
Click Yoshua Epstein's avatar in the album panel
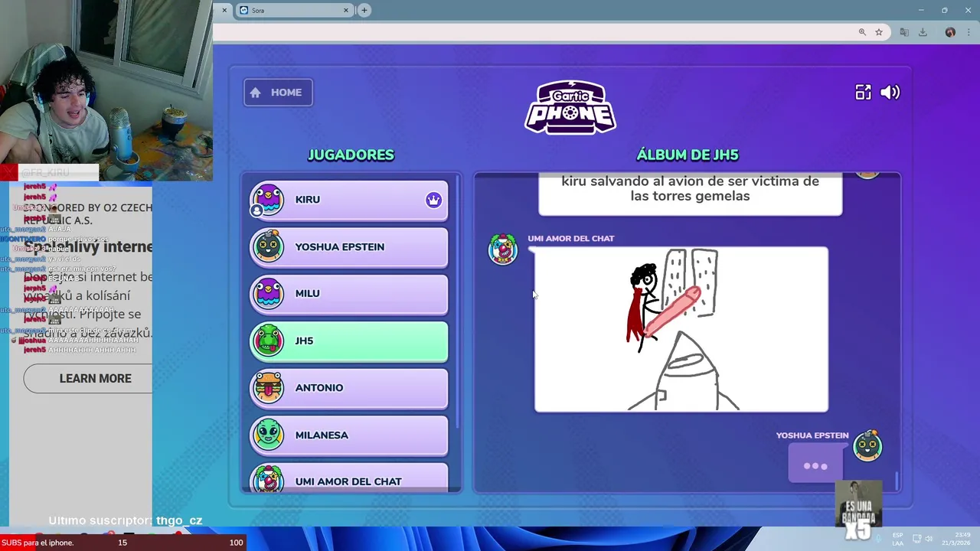(x=867, y=446)
